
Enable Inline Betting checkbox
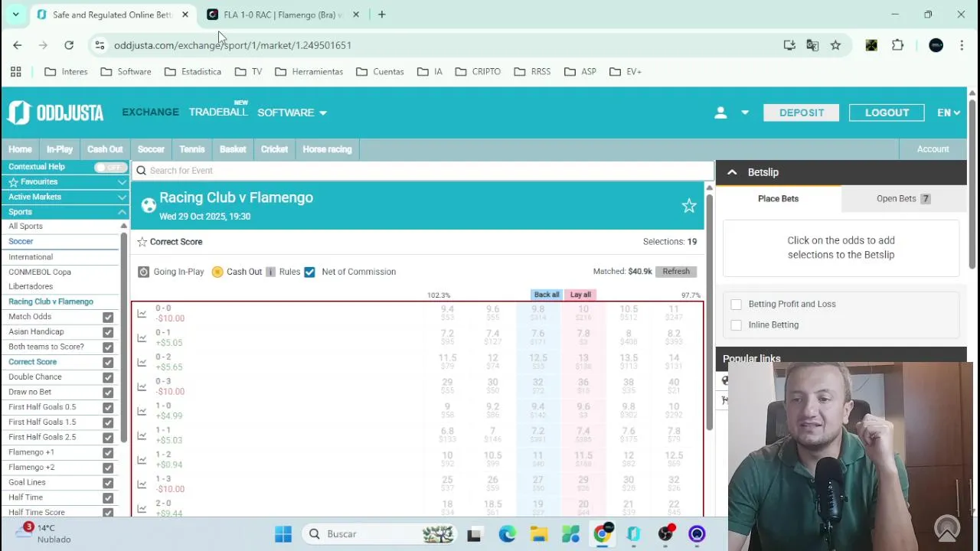coord(736,324)
